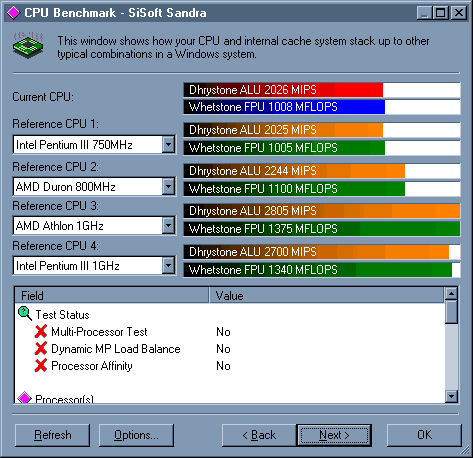
Task: Click Whetstone FPU 1375 MFLOPS bar
Action: 322,229
